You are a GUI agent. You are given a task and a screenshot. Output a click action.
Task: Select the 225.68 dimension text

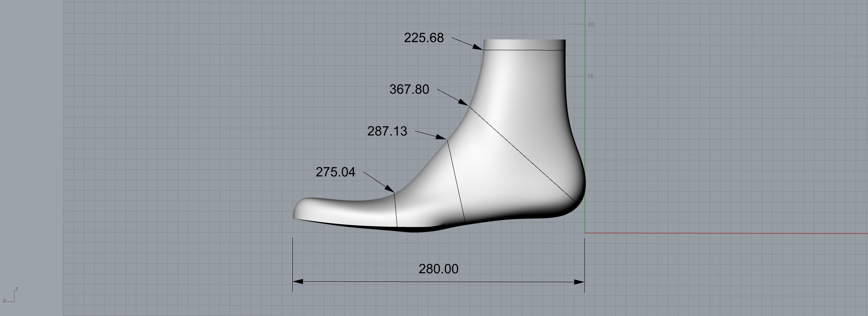(424, 38)
